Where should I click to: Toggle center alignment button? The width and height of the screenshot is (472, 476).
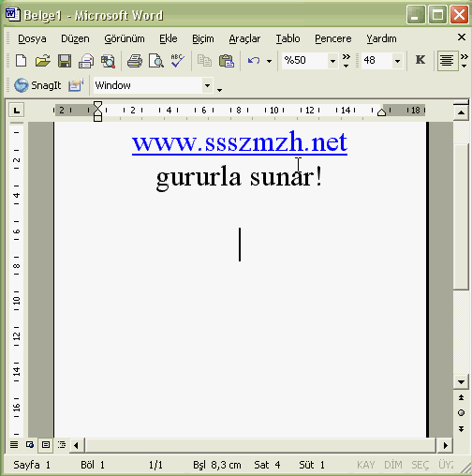447,61
